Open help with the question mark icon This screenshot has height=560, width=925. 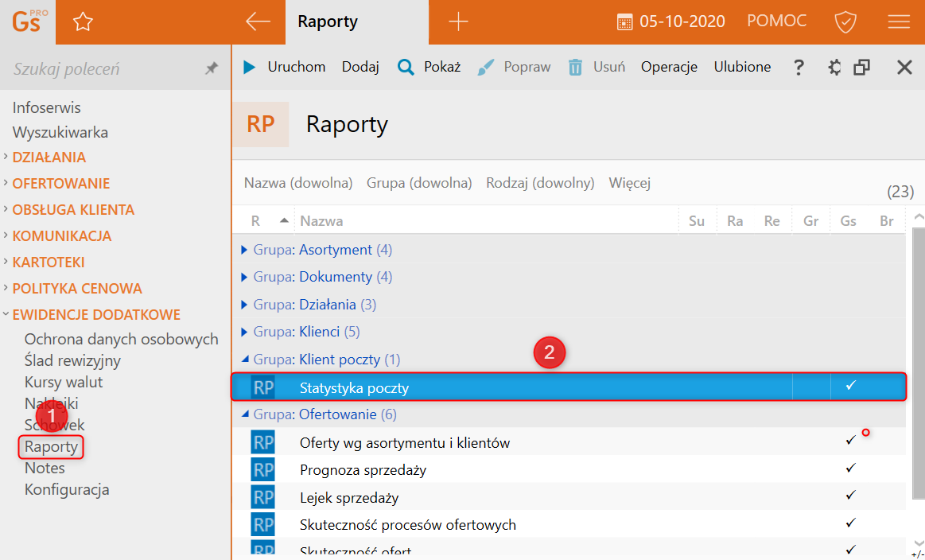coord(799,68)
